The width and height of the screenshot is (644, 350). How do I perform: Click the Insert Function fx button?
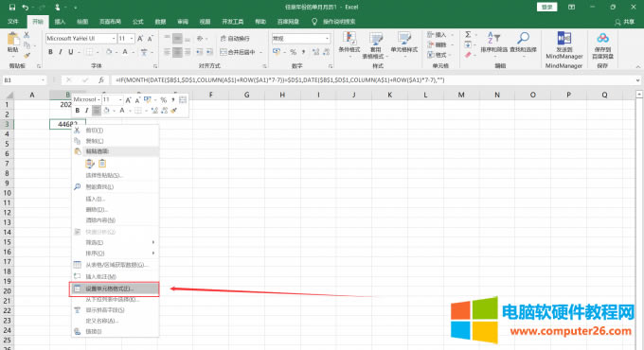tap(101, 80)
